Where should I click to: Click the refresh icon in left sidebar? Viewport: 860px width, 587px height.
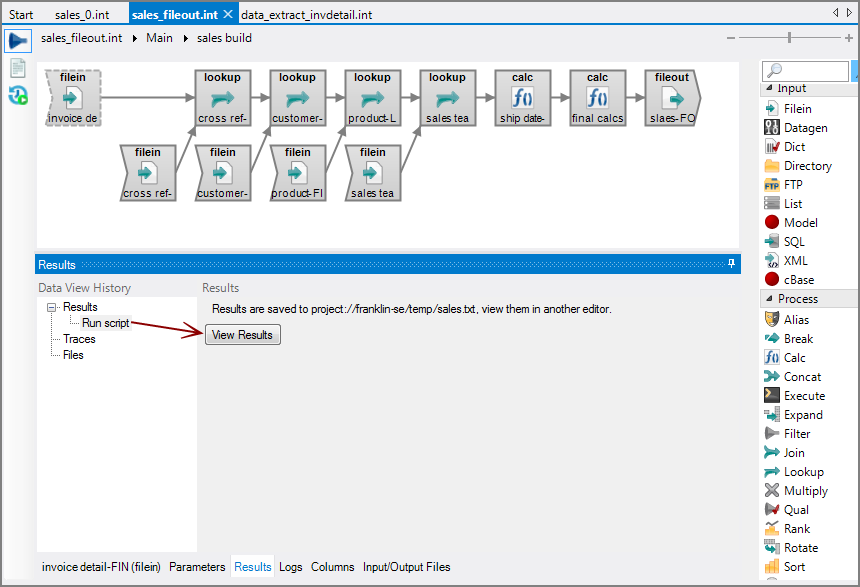tap(18, 96)
